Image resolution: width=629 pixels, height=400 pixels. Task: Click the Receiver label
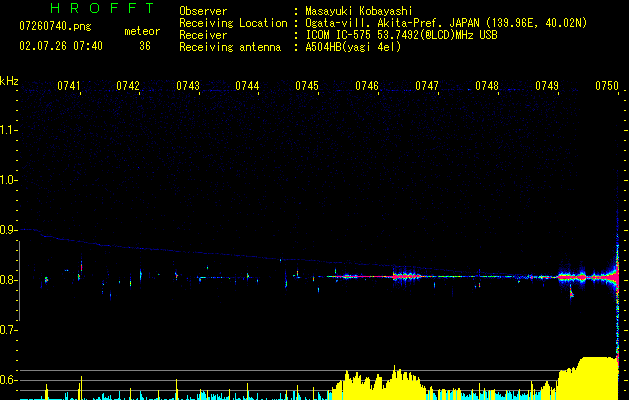203,35
